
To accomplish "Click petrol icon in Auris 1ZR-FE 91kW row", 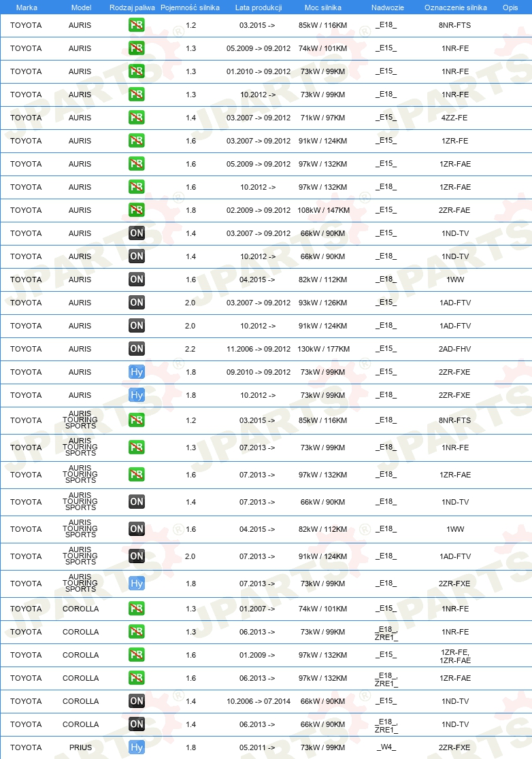I will tap(137, 140).
